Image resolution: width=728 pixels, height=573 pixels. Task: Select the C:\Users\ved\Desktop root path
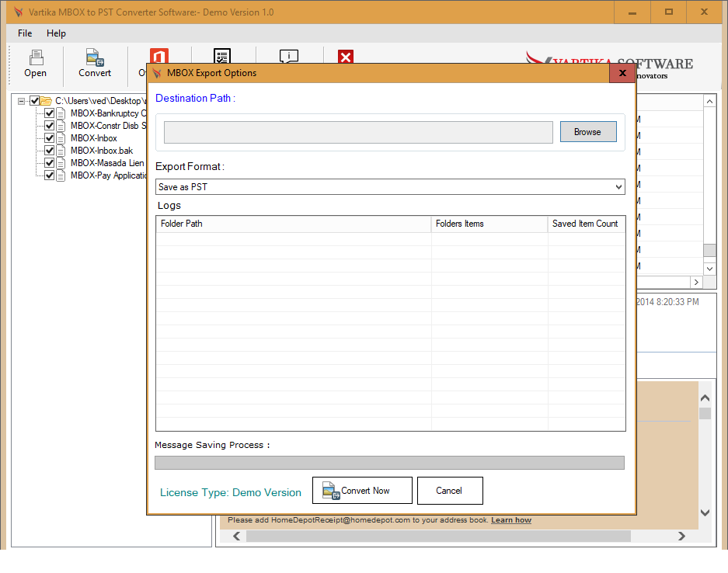point(100,101)
